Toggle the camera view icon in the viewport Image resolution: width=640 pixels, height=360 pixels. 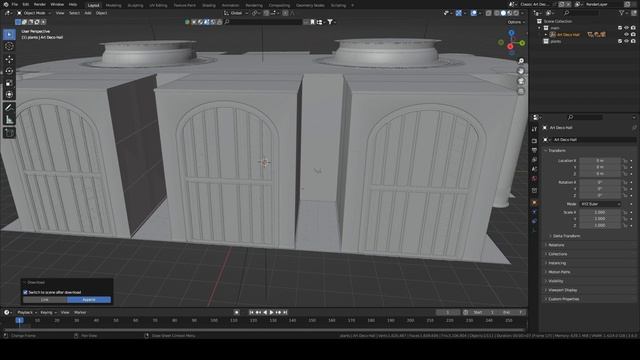521,81
